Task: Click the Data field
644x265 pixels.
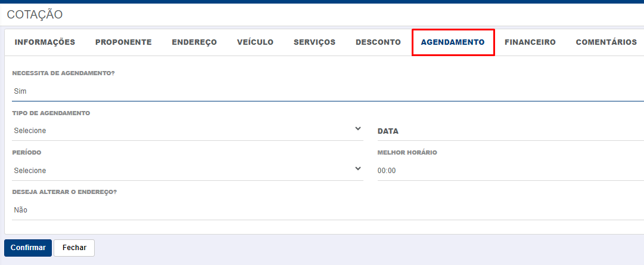Action: click(x=511, y=131)
